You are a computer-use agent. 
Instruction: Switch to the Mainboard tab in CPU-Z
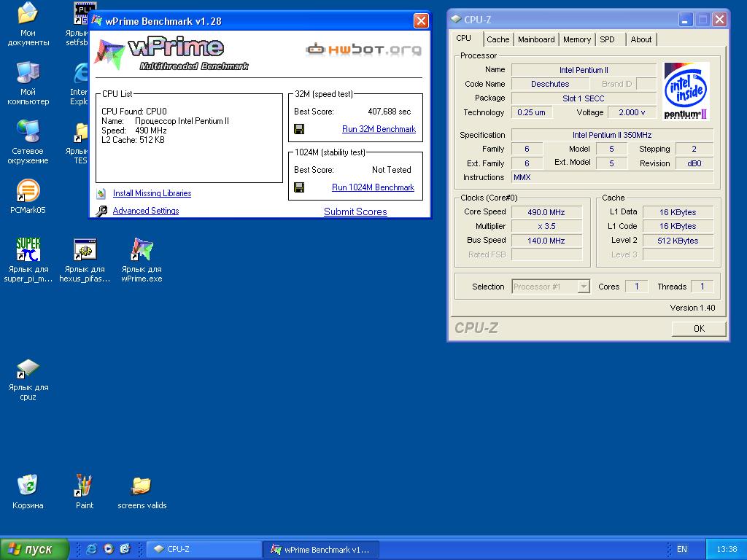(536, 39)
